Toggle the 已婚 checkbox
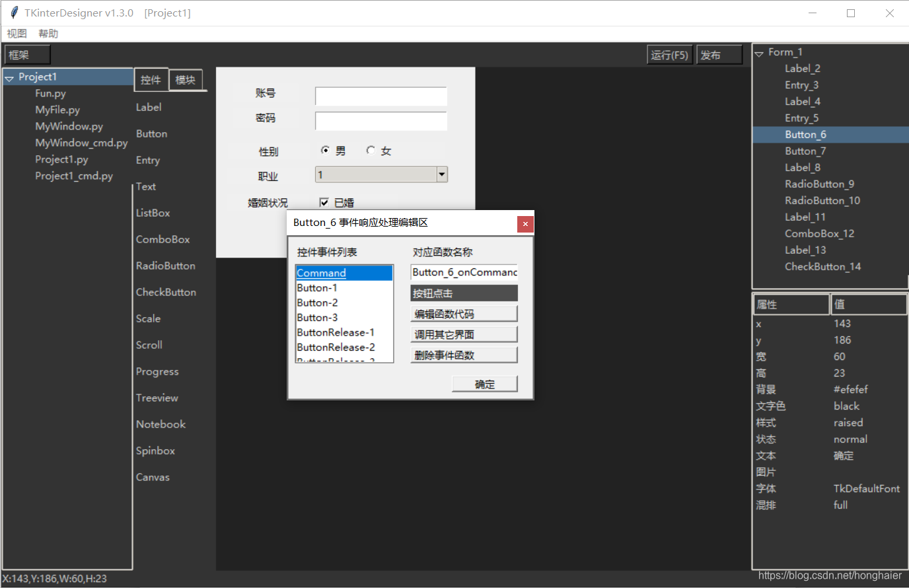909x588 pixels. pos(324,202)
